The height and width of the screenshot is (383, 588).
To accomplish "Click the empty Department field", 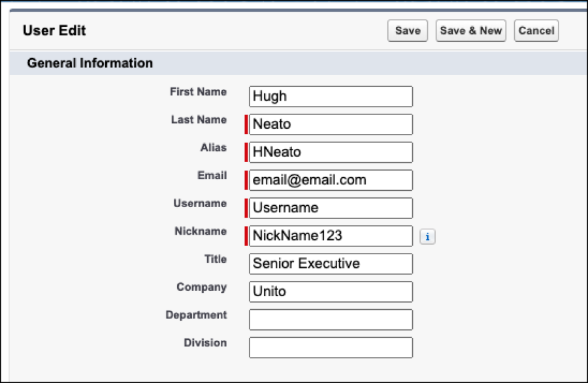I will pos(330,320).
